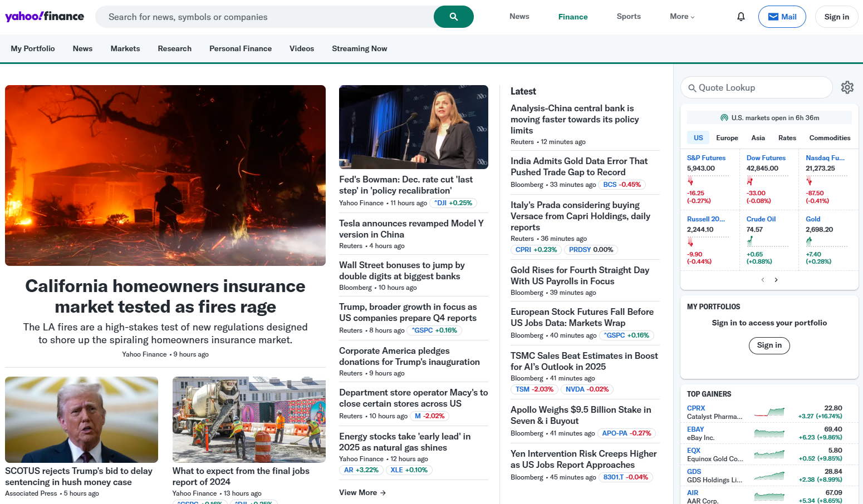863x504 pixels.
Task: Open Italy's Prada Versace article
Action: pyautogui.click(x=581, y=216)
